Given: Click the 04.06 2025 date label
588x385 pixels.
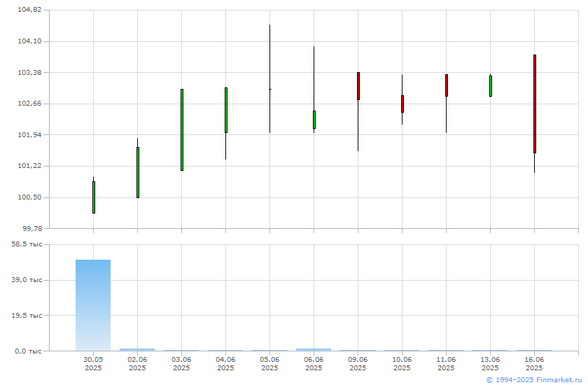Looking at the screenshot, I should point(225,363).
